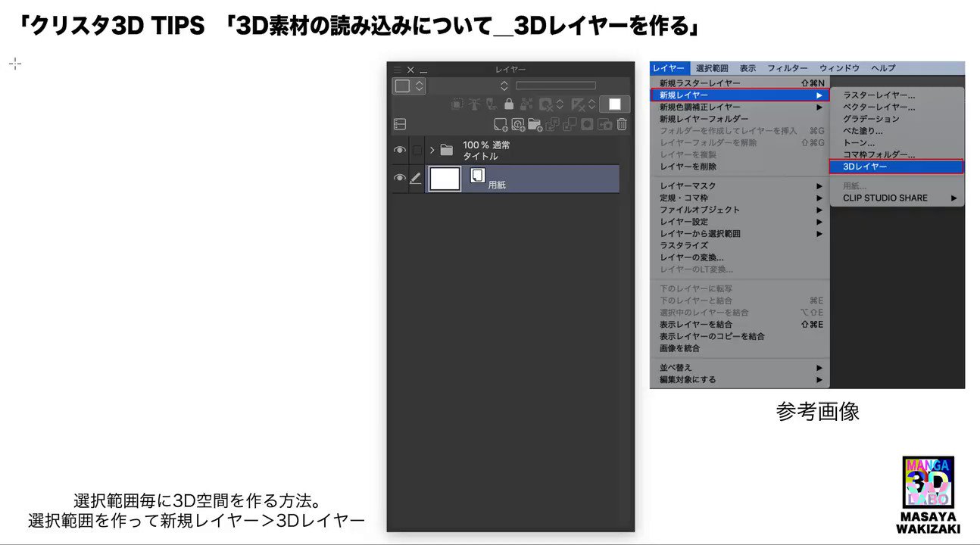Expand 新規レイヤー submenu
The height and width of the screenshot is (545, 980).
pyautogui.click(x=740, y=95)
